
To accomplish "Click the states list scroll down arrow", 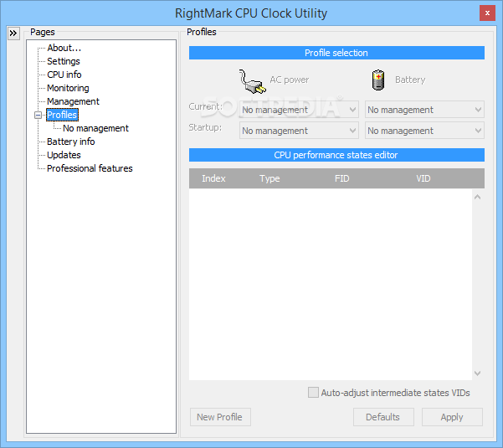I will tap(478, 373).
